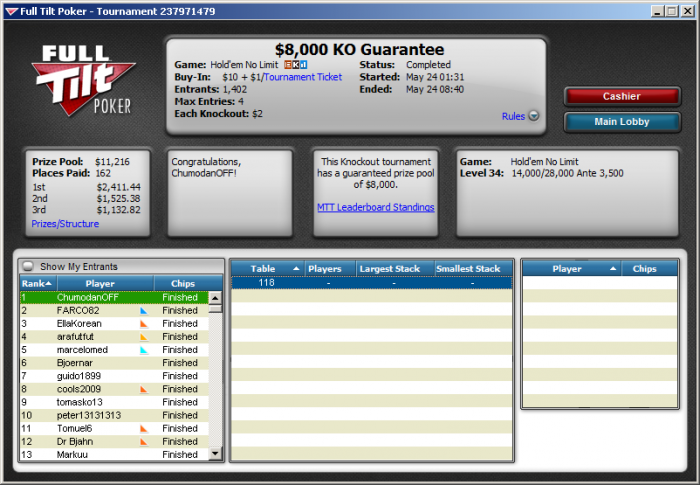Select player marcelomed row

(x=114, y=350)
